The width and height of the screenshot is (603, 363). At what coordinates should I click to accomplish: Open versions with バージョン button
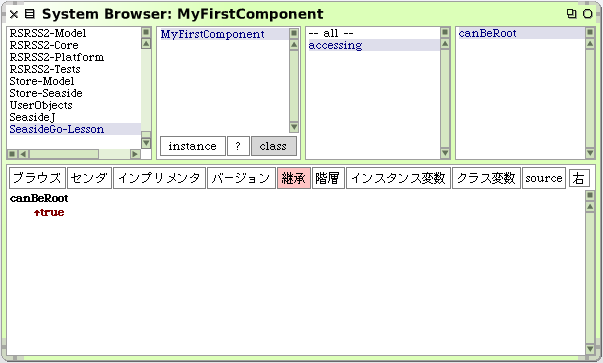(x=241, y=178)
